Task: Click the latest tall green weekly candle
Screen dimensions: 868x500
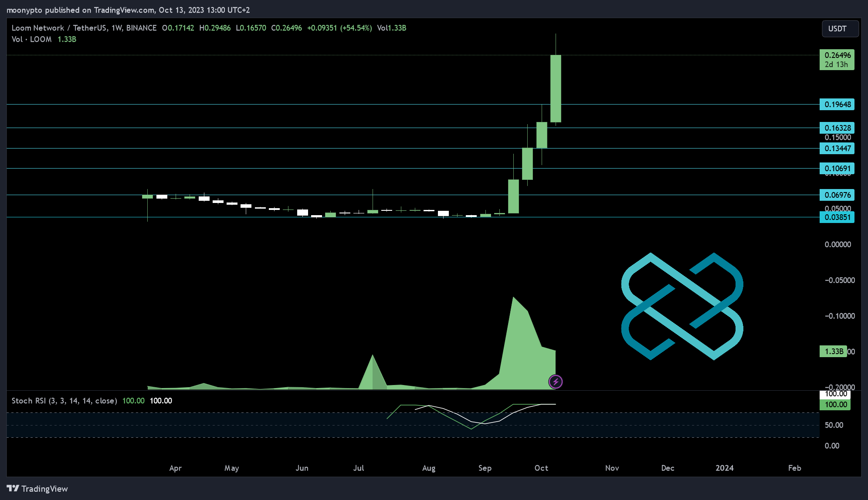Action: (x=556, y=88)
